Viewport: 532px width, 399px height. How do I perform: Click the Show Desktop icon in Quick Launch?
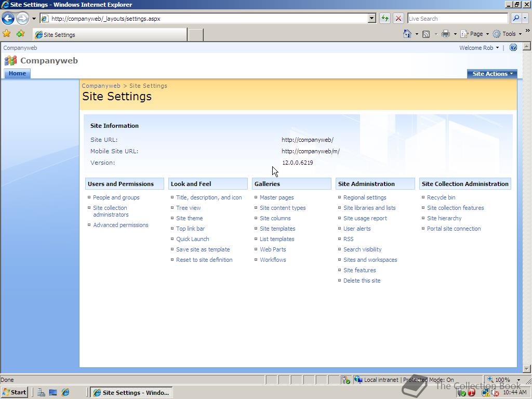(53, 393)
